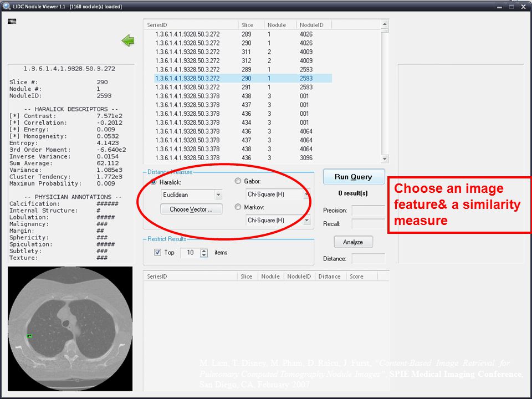Image resolution: width=532 pixels, height=399 pixels.
Task: Select row slice 291 NoduleID 2593
Action: [x=243, y=87]
